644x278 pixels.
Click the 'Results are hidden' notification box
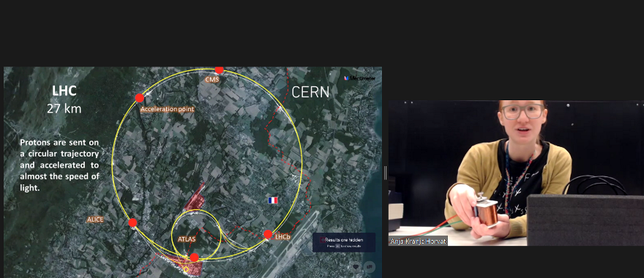343,242
